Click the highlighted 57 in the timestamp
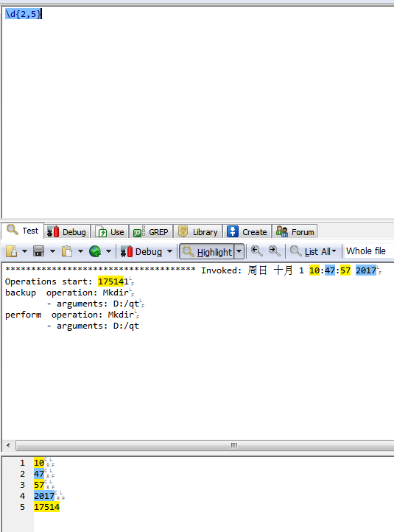 (345, 270)
